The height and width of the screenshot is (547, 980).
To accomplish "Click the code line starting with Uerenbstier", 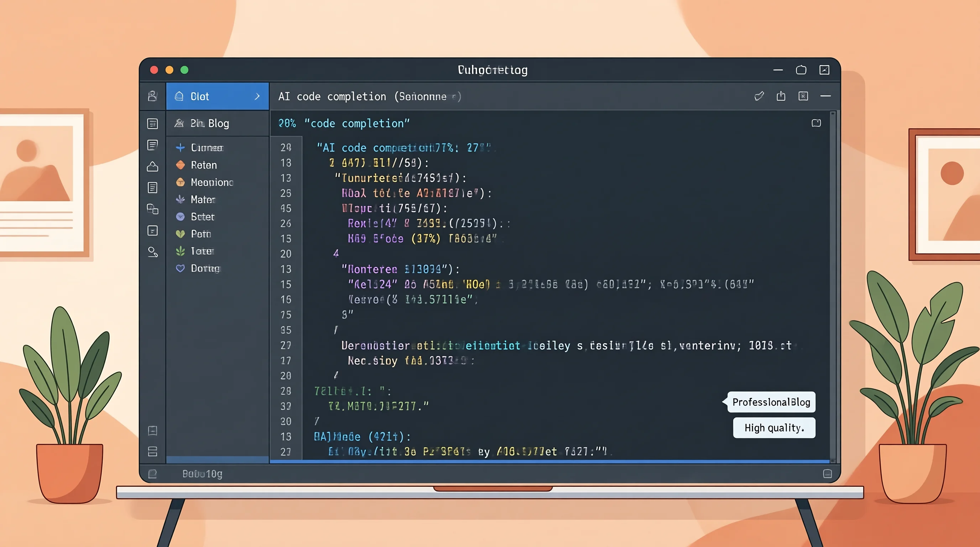I will [x=567, y=345].
